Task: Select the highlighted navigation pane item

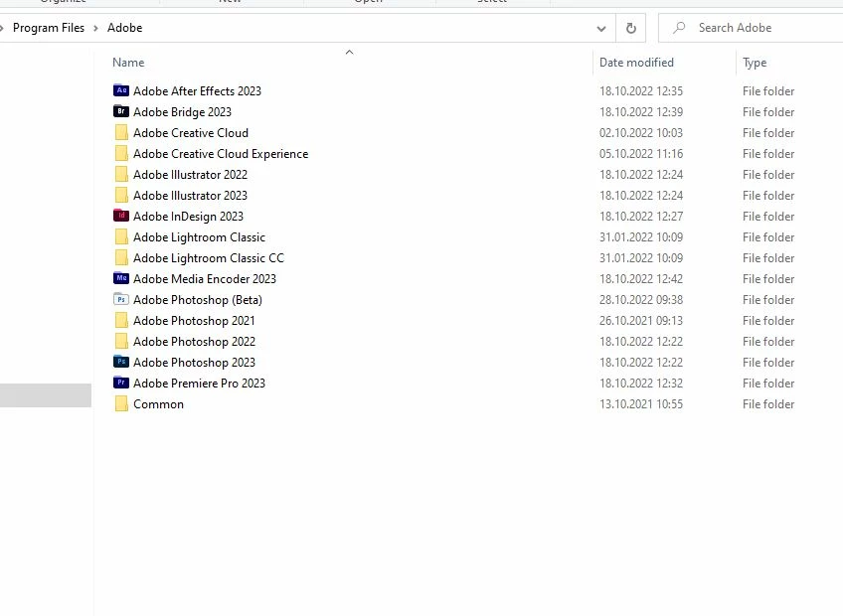Action: [46, 395]
